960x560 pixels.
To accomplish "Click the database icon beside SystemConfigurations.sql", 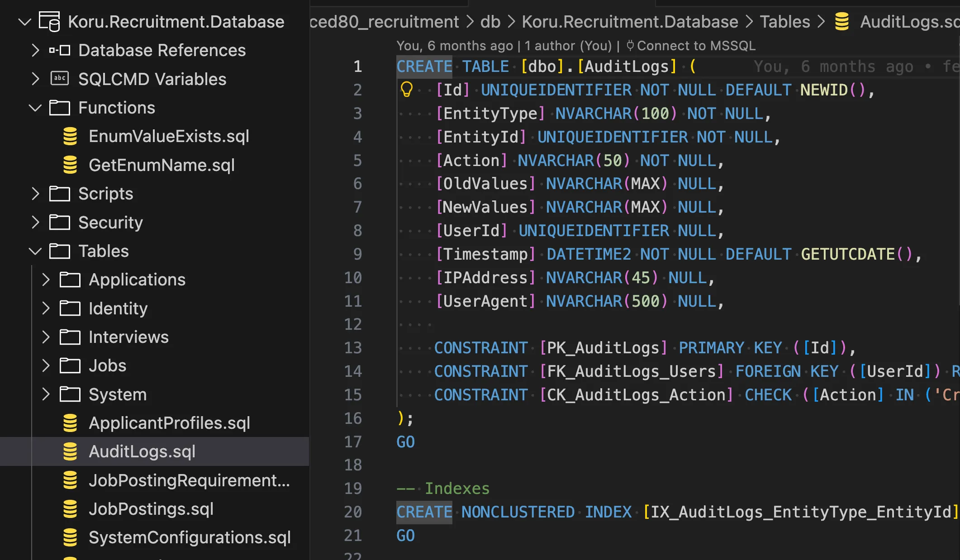I will (x=70, y=537).
